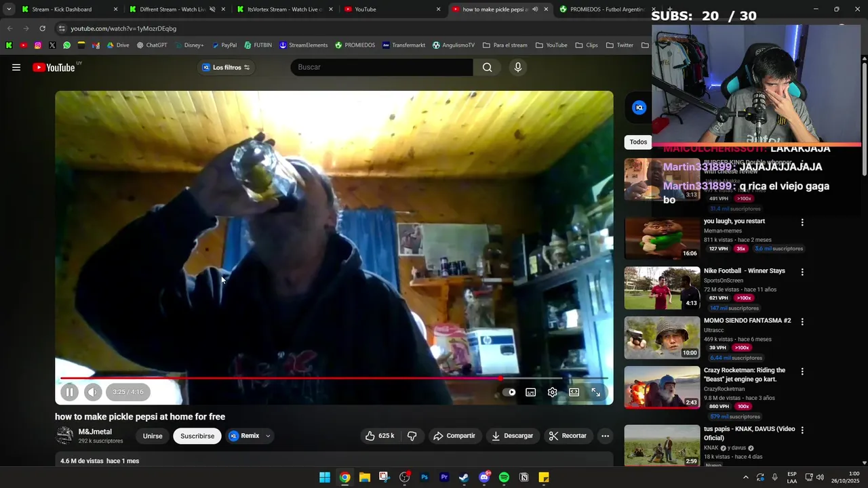
Task: Open StreamElements bookmark
Action: tap(304, 45)
